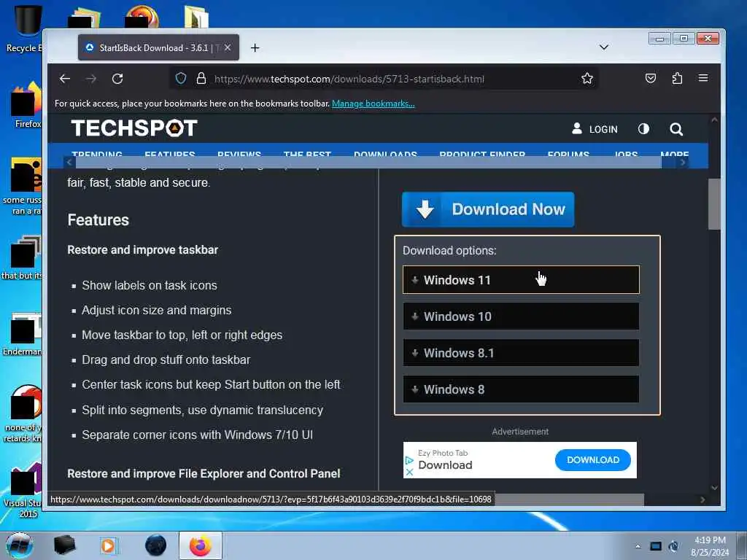Click the scrollbar up arrow

pos(714,120)
